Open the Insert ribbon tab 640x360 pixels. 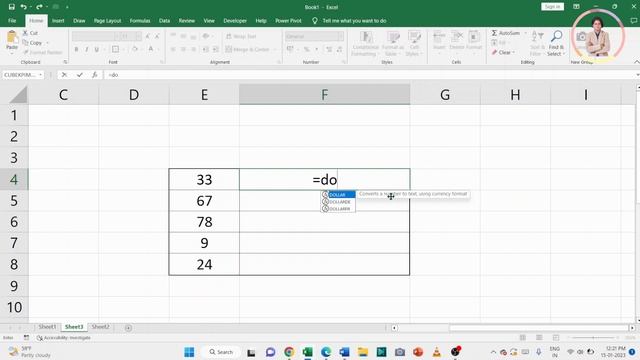[58, 20]
